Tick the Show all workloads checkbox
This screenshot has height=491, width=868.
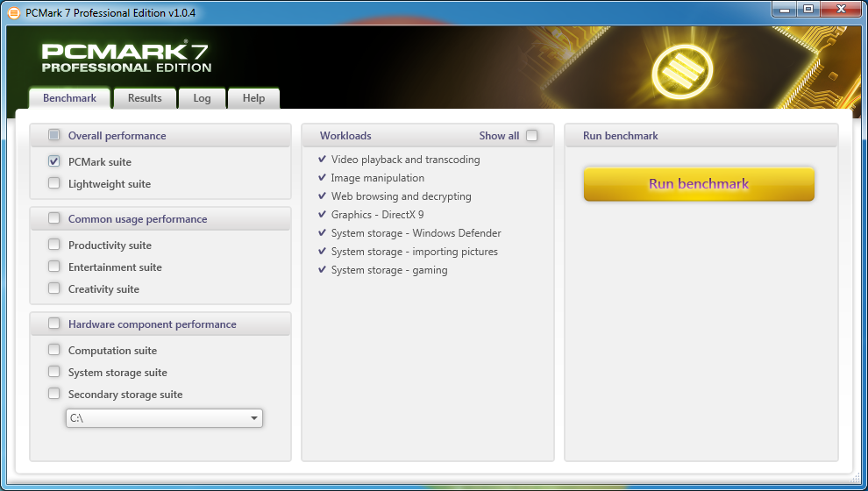pyautogui.click(x=531, y=135)
